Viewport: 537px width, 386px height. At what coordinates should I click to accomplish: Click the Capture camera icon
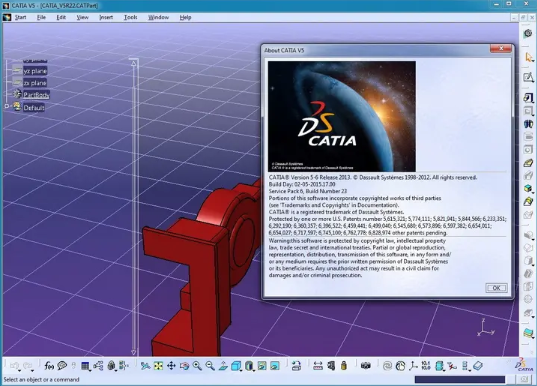click(365, 366)
